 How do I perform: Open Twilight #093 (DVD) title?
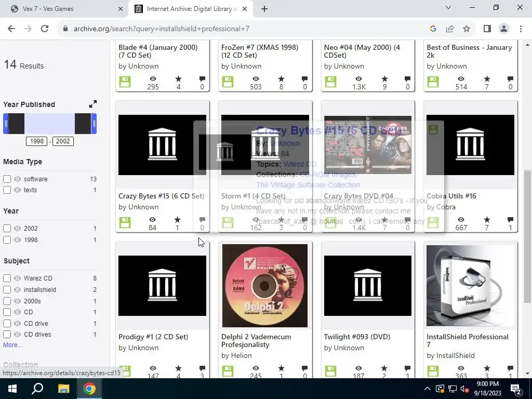click(357, 337)
